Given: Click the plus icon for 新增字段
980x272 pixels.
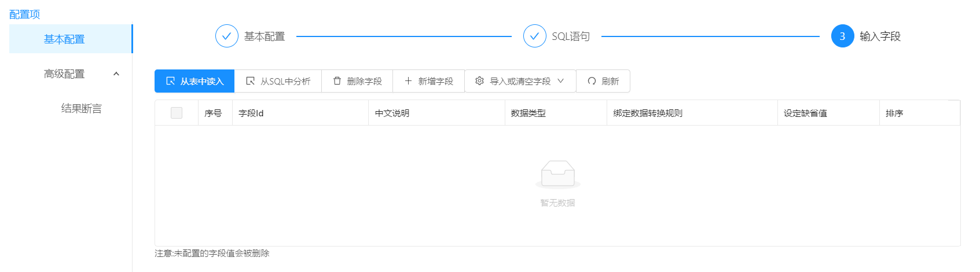Looking at the screenshot, I should click(408, 81).
